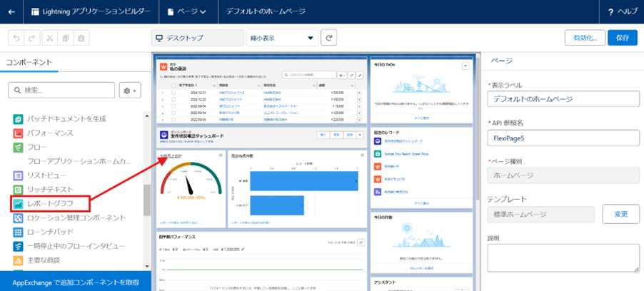
Task: Open row action dropdown for ¥300,000 row
Action: [360, 93]
